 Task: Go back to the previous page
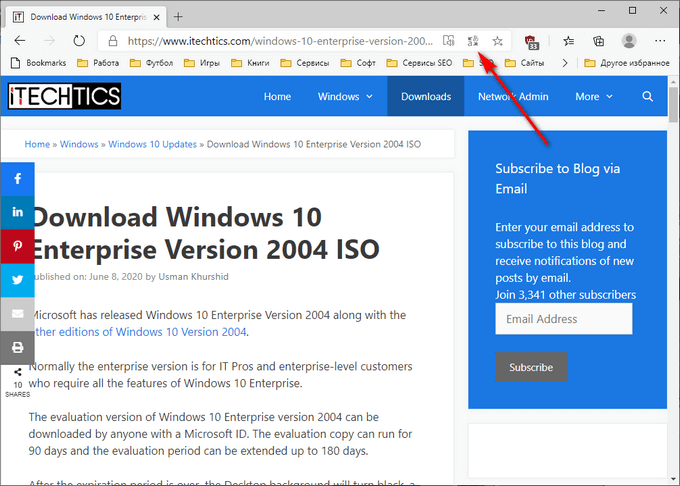[x=20, y=41]
